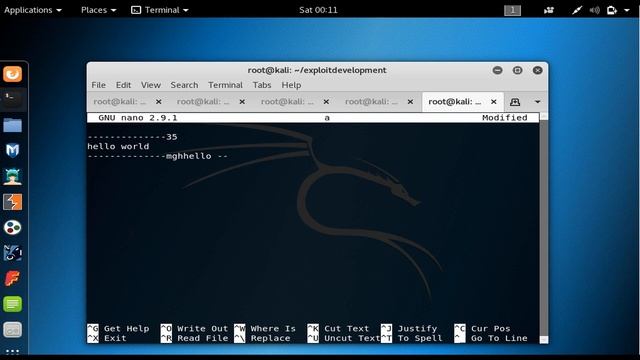This screenshot has height=360, width=640.
Task: Open the Terminal app menu in top bar
Action: pos(160,10)
